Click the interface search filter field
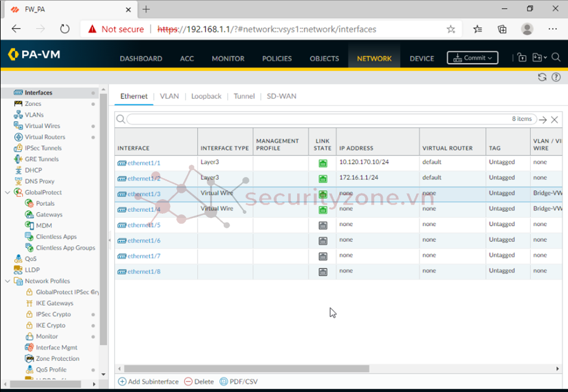The width and height of the screenshot is (568, 392). tap(331, 119)
